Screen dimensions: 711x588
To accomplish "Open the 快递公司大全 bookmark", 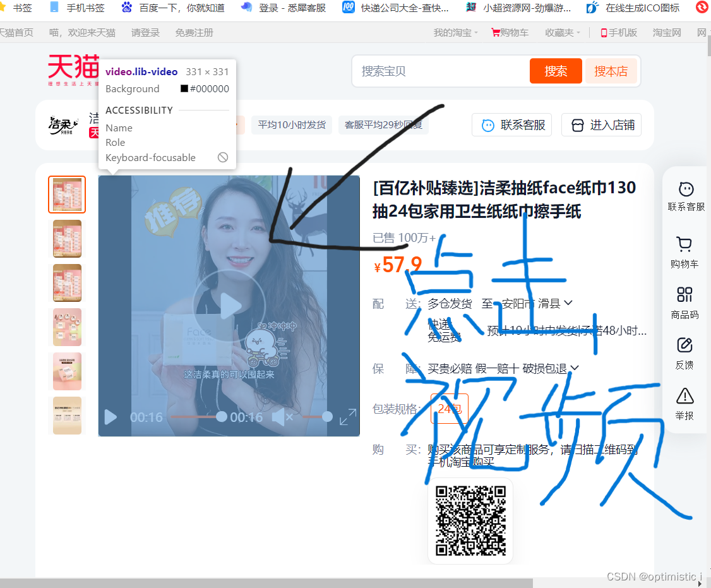I will coord(395,8).
